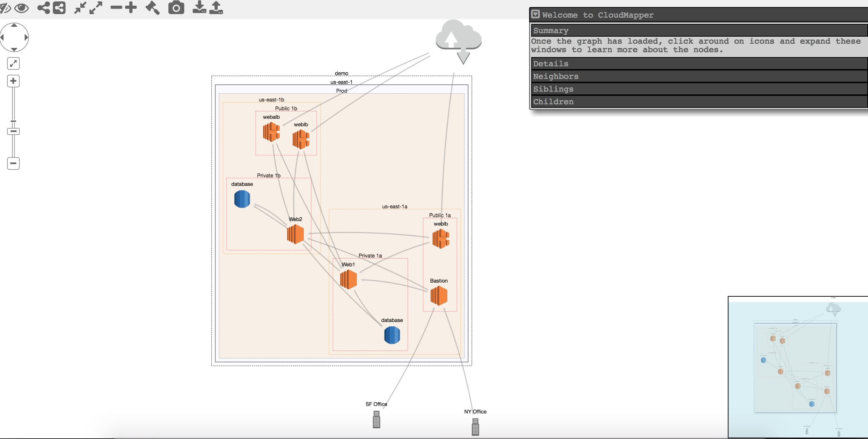Click the collapse-arrows compress icon in toolbar
The height and width of the screenshot is (439, 868).
tap(80, 8)
